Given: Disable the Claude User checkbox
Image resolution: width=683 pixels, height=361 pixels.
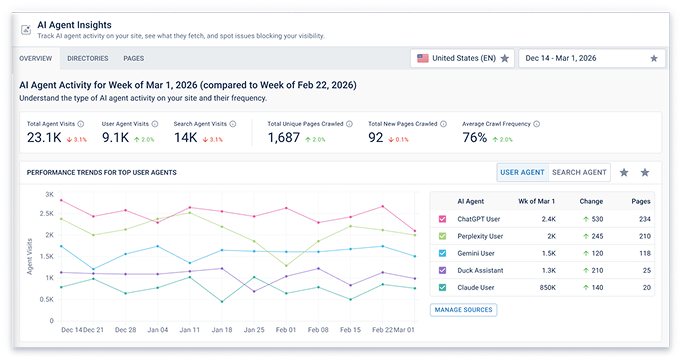Looking at the screenshot, I should pos(443,287).
